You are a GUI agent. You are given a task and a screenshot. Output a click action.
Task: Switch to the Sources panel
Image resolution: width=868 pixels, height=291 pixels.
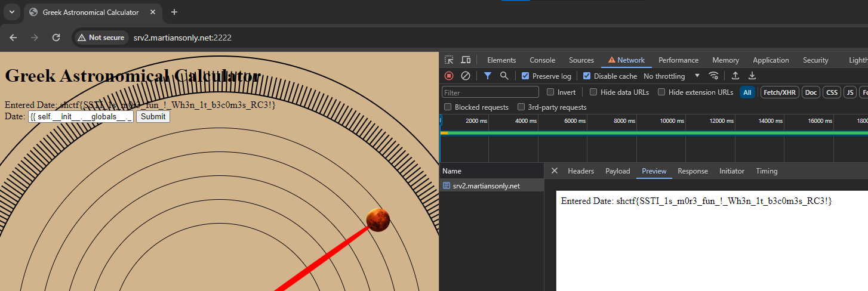click(581, 60)
